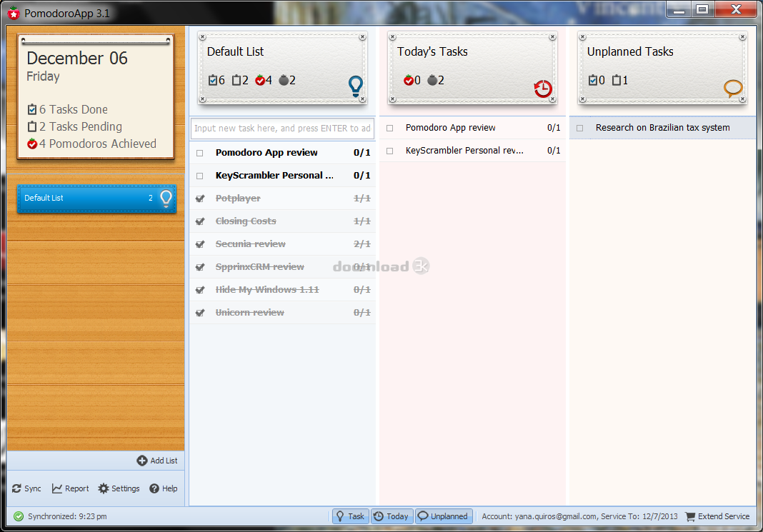Click the Help question mark icon
Viewport: 763px width, 532px height.
154,488
